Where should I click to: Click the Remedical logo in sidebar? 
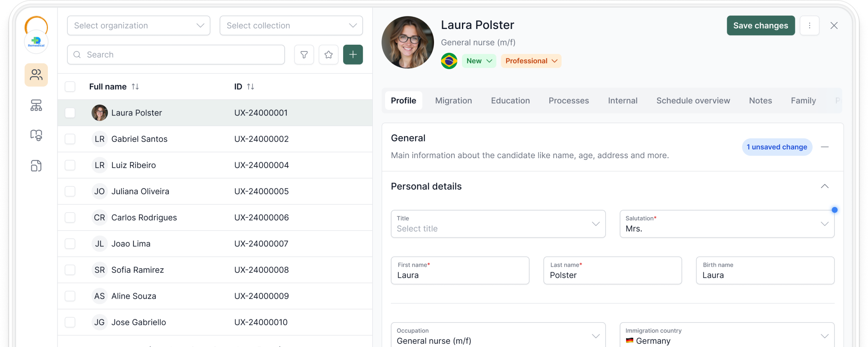[x=36, y=42]
